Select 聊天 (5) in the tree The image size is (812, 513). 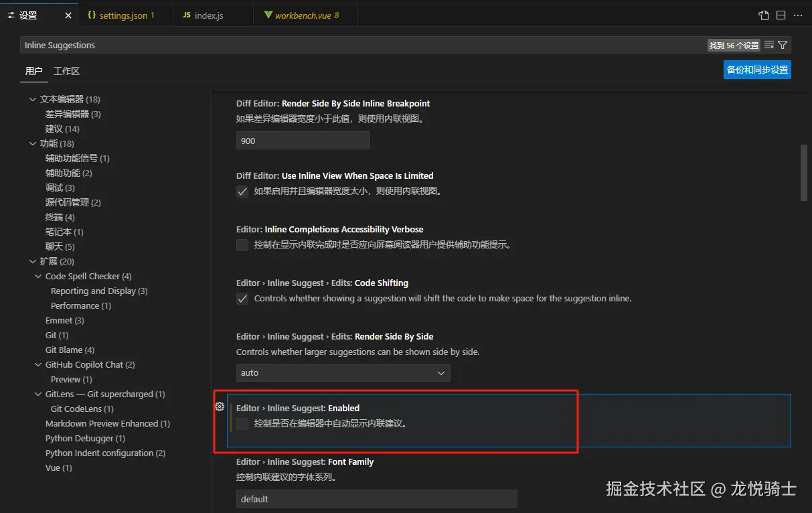click(x=60, y=246)
